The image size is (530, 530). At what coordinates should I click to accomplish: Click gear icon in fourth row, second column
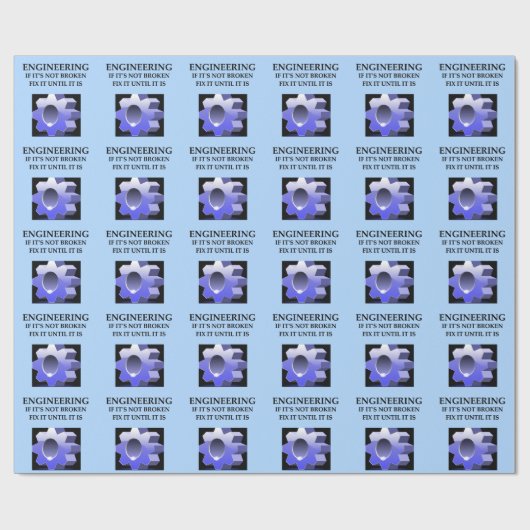click(x=140, y=365)
